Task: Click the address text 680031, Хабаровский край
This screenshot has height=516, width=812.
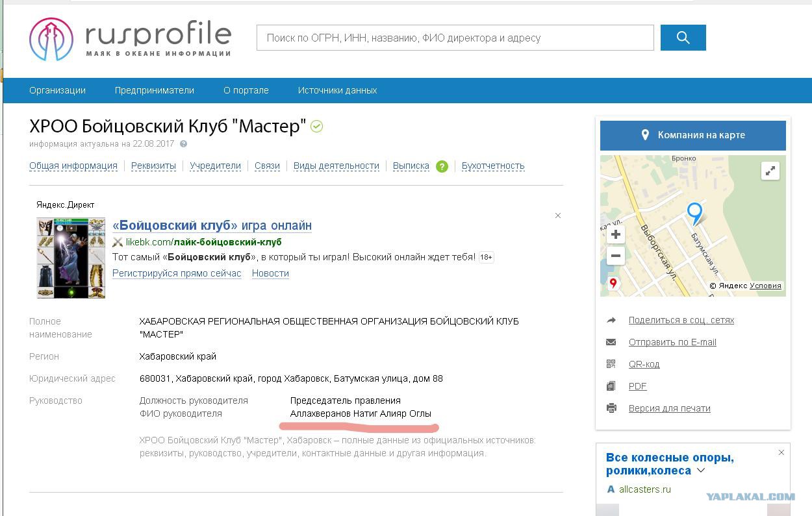Action: pyautogui.click(x=291, y=378)
